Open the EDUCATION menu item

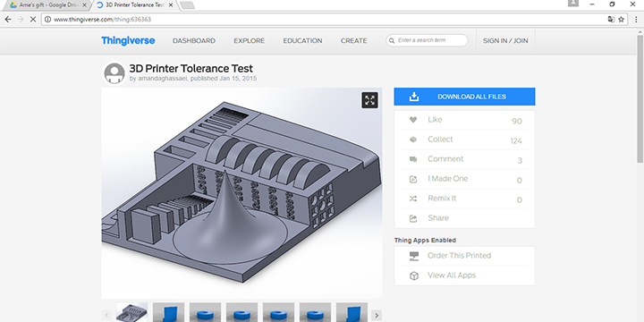click(x=302, y=40)
